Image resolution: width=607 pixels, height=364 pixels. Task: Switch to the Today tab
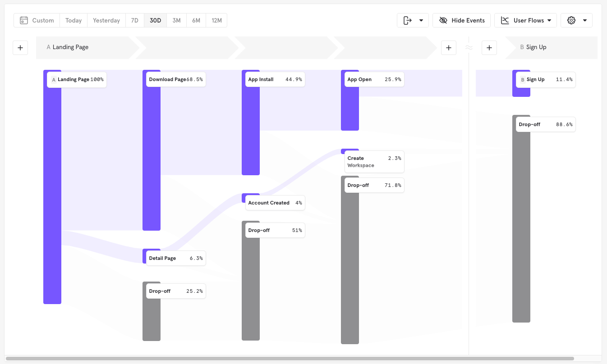pos(73,20)
